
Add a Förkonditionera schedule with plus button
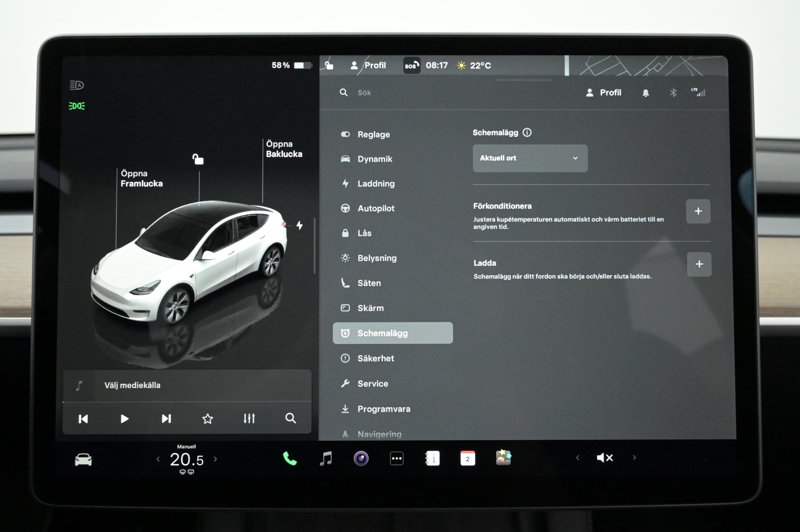click(698, 211)
